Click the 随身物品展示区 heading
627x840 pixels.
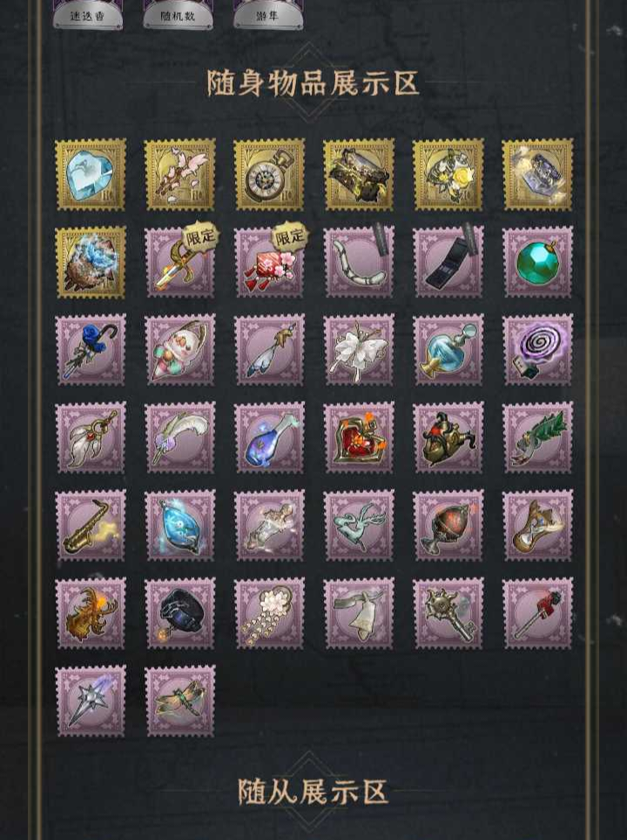(313, 83)
